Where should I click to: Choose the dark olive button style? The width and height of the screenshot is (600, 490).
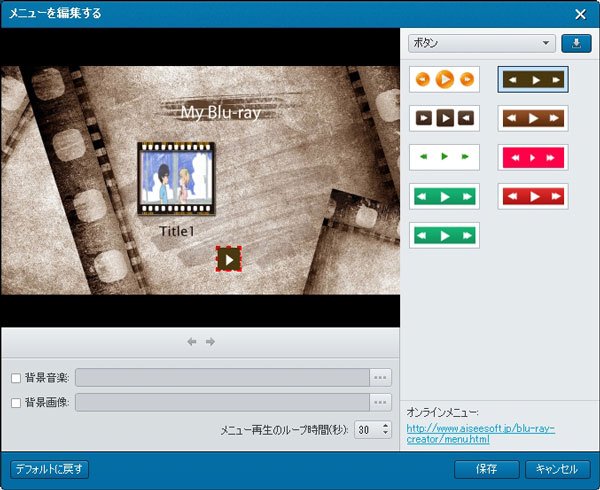[532, 79]
